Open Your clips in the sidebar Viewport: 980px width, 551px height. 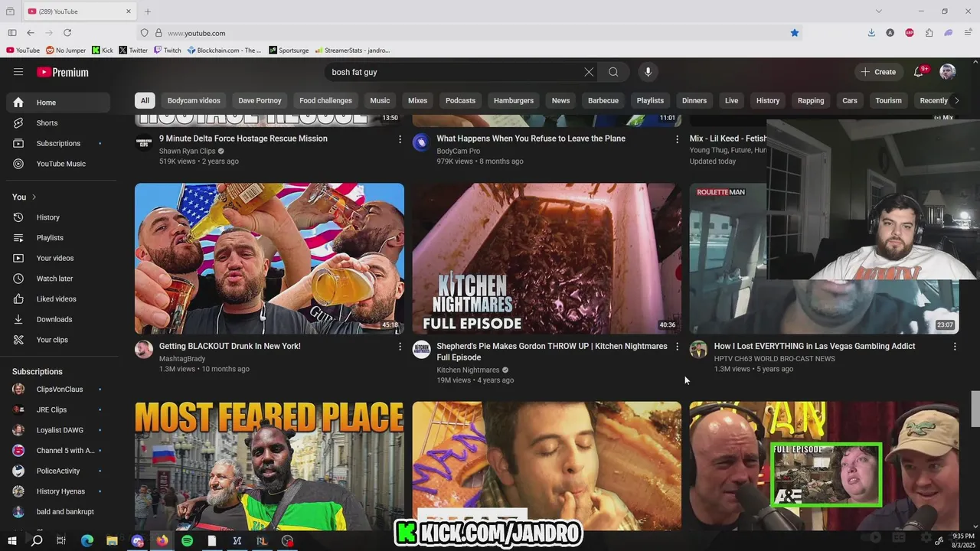[x=58, y=340]
